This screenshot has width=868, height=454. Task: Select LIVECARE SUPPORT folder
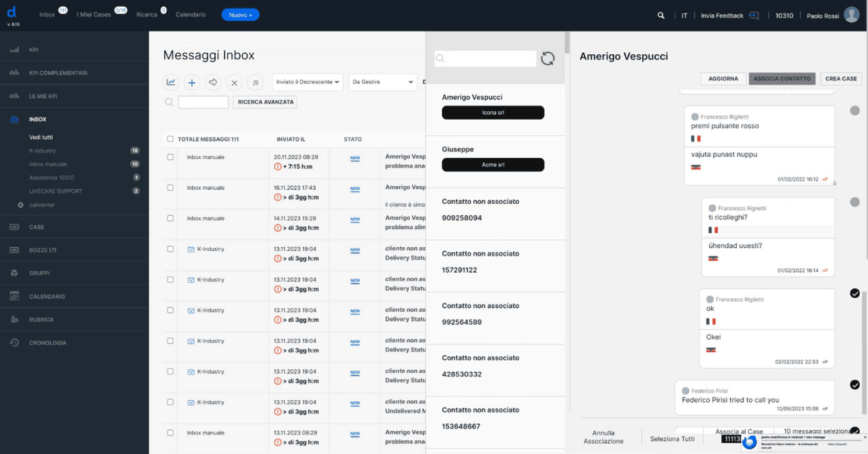(x=56, y=191)
